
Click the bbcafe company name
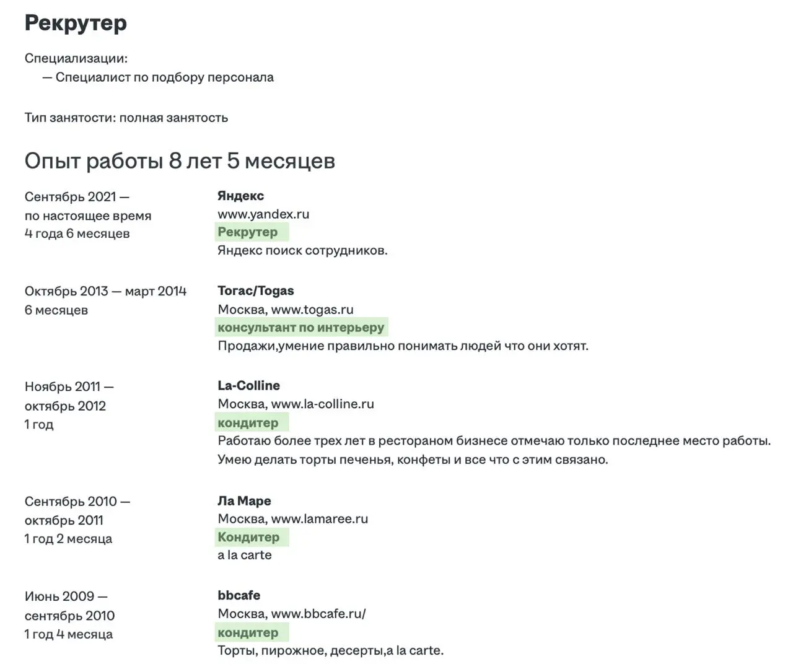239,595
